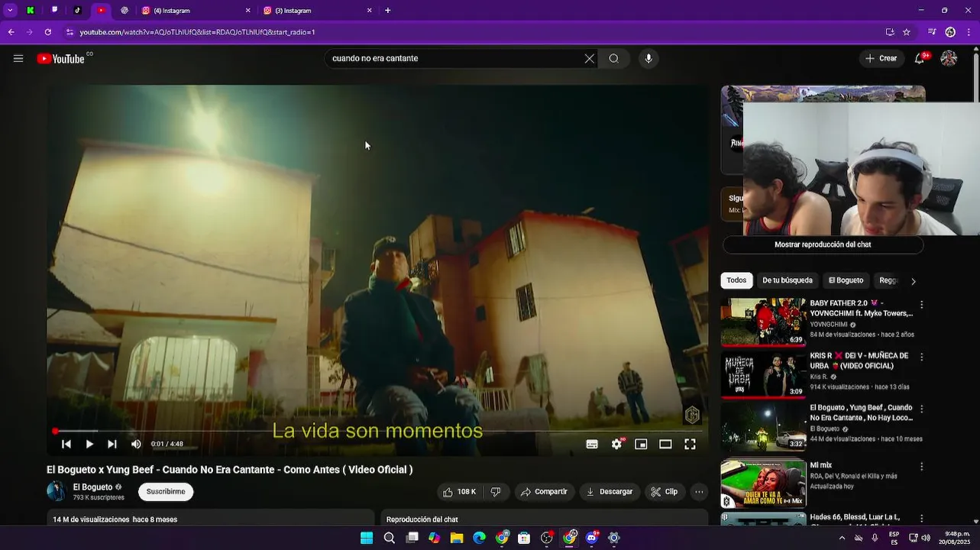Download the video via Descargar

[610, 492]
